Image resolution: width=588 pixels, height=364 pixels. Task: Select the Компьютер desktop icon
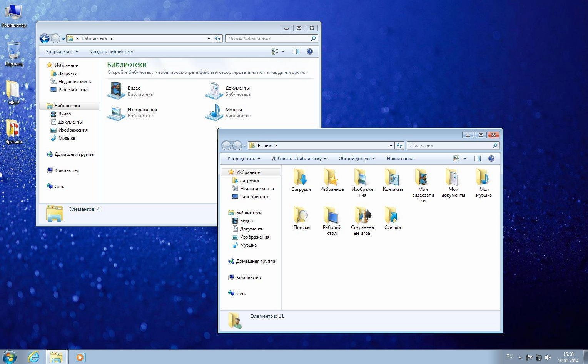[x=14, y=15]
